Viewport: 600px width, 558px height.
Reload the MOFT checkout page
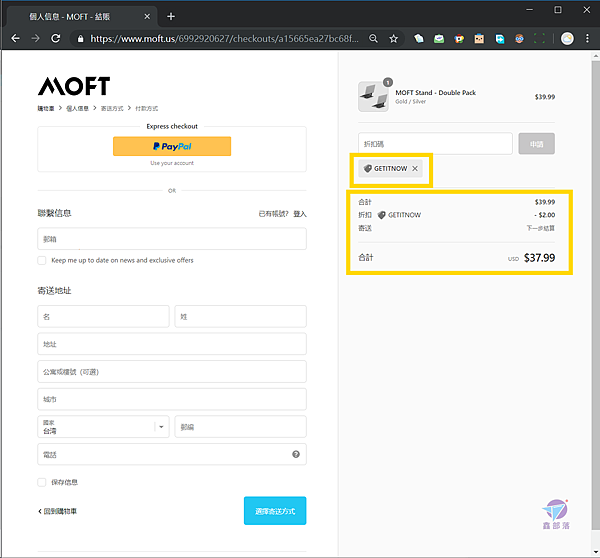click(x=56, y=39)
